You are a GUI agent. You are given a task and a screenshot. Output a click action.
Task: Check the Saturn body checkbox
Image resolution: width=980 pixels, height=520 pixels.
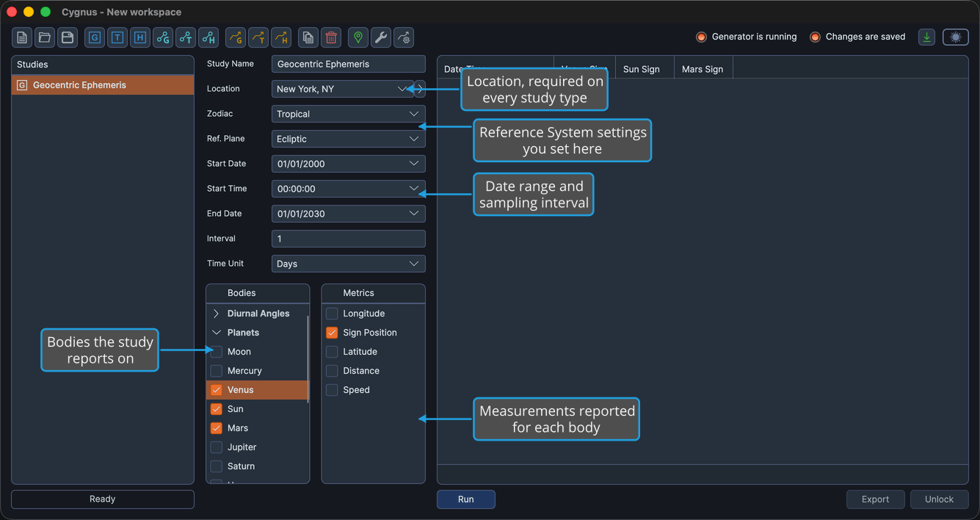(x=217, y=466)
